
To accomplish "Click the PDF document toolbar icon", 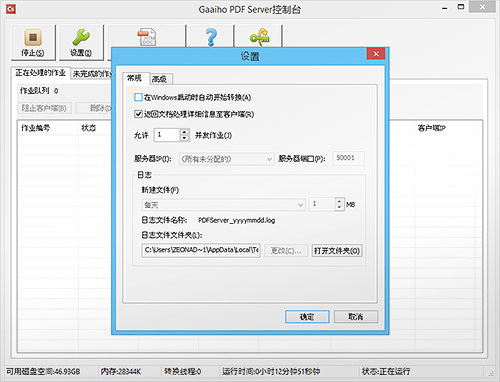I will 147,37.
